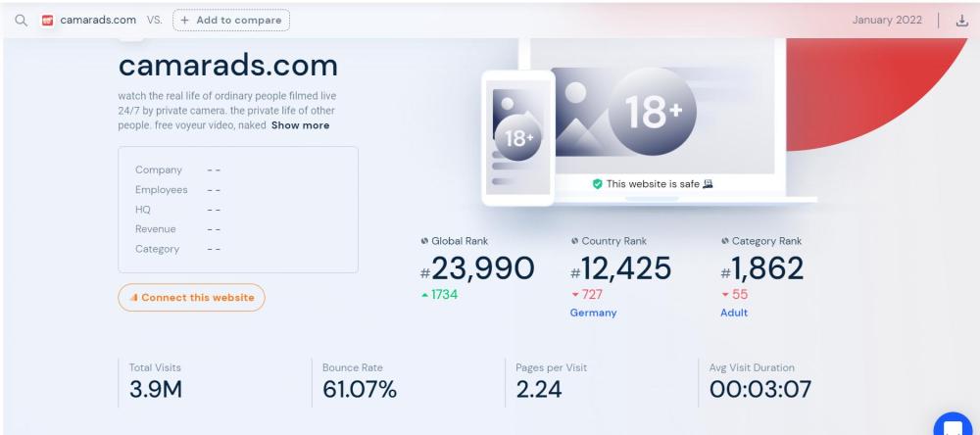Click the download report icon
The width and height of the screenshot is (980, 435).
[x=960, y=20]
